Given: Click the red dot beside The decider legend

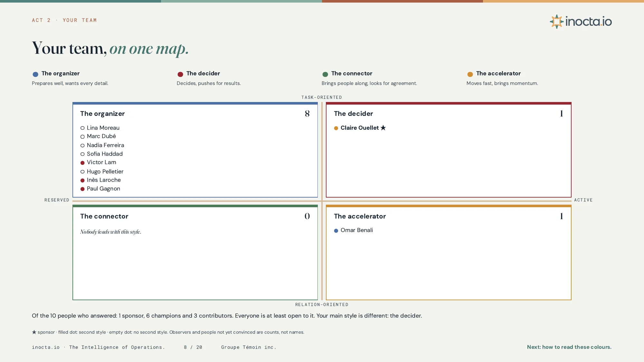Looking at the screenshot, I should (180, 74).
